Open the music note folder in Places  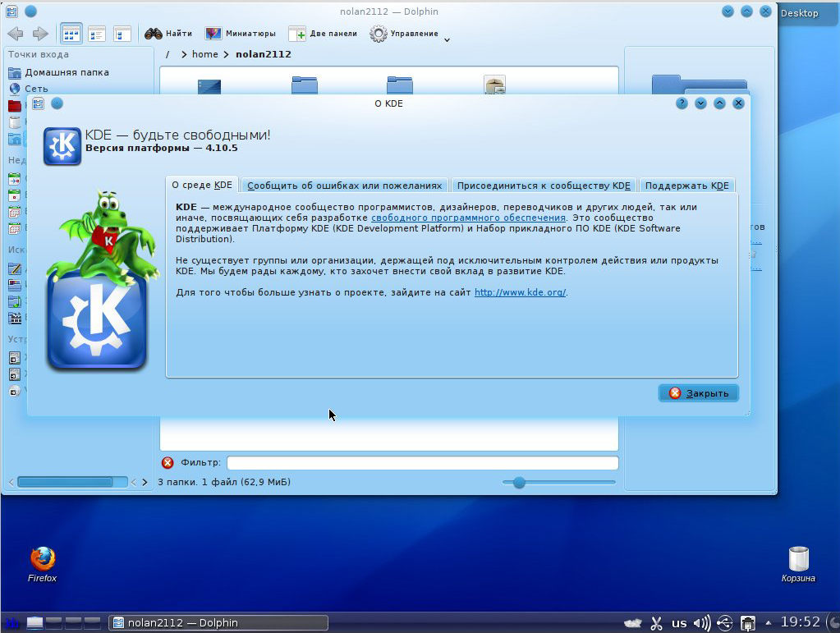(15, 301)
